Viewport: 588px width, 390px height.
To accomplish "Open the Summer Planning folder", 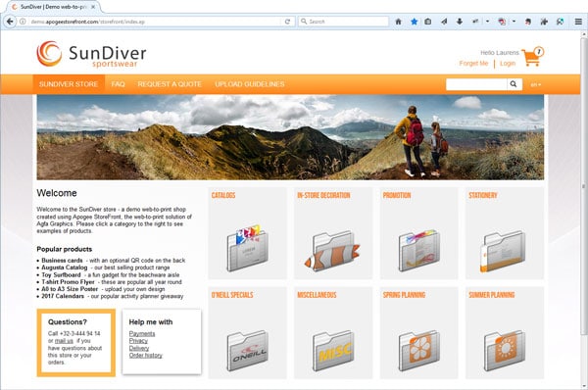I will tap(505, 351).
